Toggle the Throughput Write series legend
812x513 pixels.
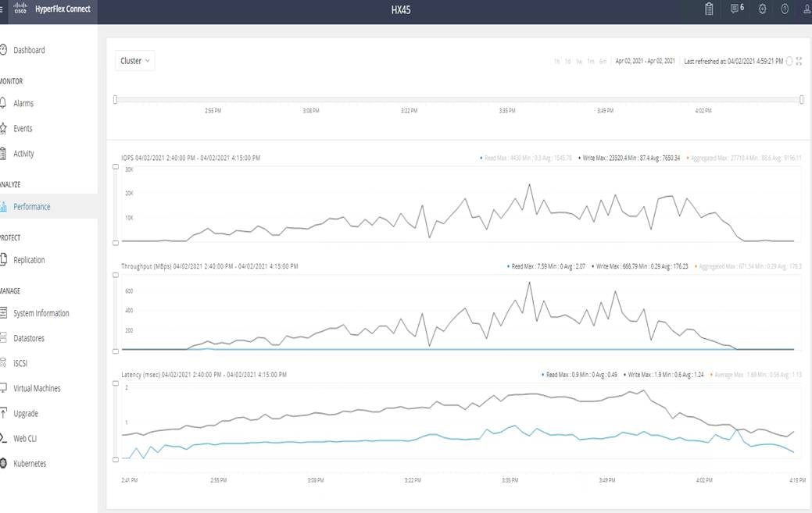click(x=640, y=266)
